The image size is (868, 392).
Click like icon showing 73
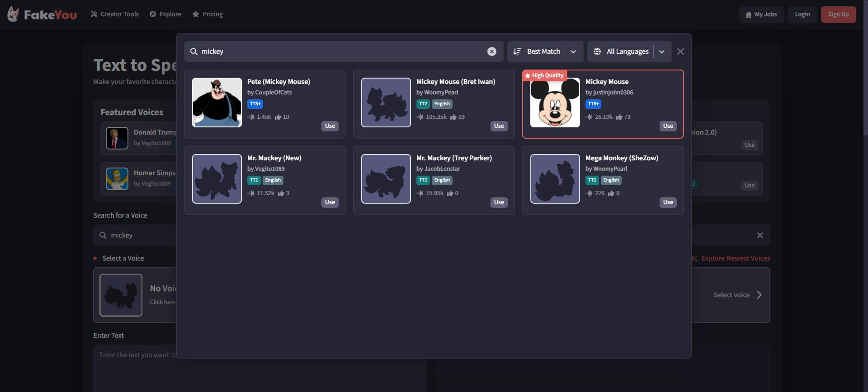point(619,117)
